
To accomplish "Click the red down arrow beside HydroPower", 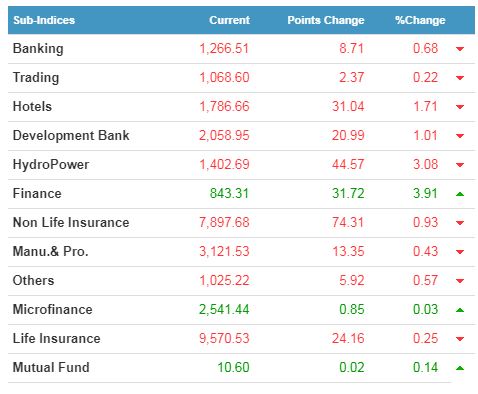I will click(460, 165).
